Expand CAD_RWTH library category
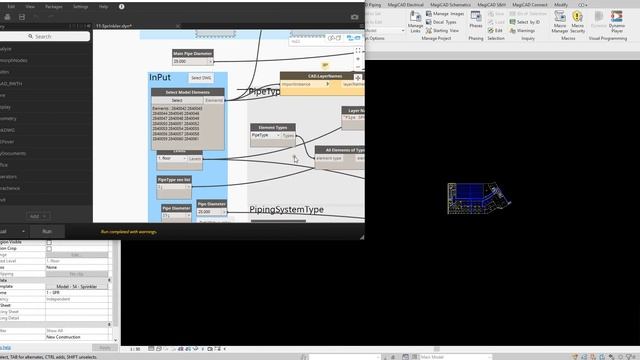Image resolution: width=640 pixels, height=360 pixels. [x=11, y=84]
